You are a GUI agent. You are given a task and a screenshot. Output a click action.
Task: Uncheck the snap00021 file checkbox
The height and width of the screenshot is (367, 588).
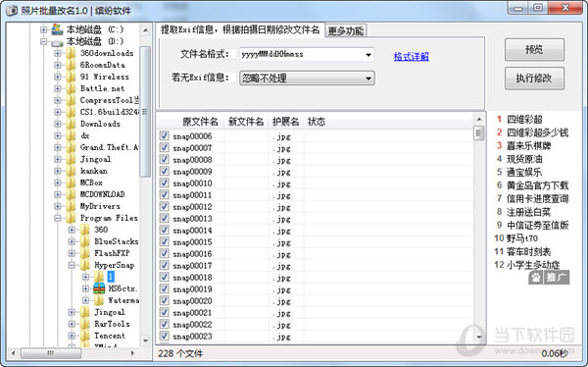point(165,312)
